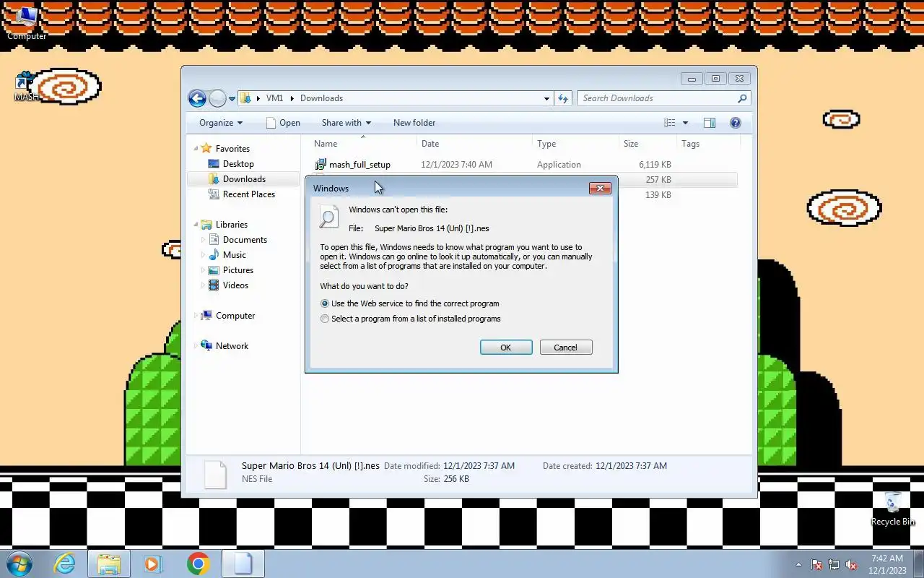Click the blank file taskbar button

pyautogui.click(x=243, y=564)
